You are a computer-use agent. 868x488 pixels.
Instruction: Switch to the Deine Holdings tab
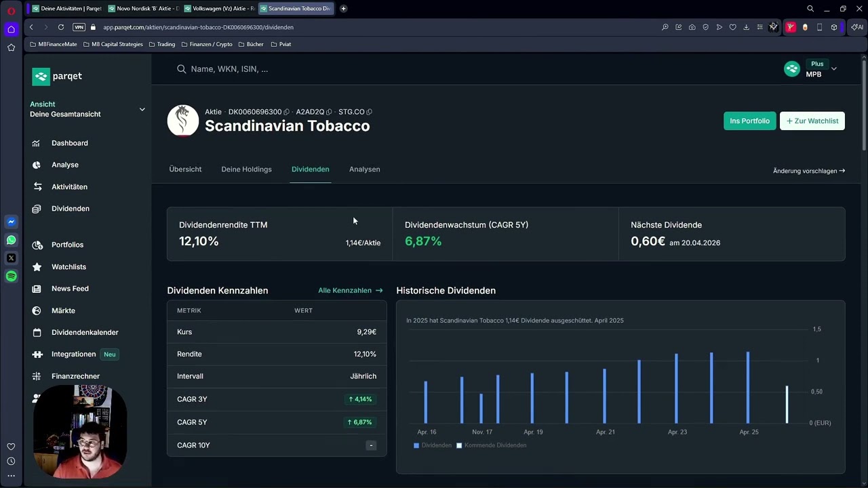[246, 169]
